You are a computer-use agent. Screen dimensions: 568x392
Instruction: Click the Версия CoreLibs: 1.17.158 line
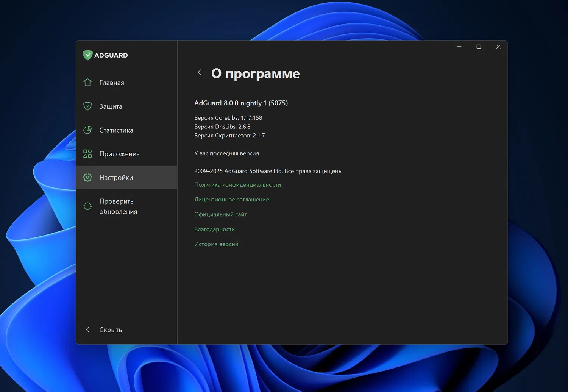point(228,118)
